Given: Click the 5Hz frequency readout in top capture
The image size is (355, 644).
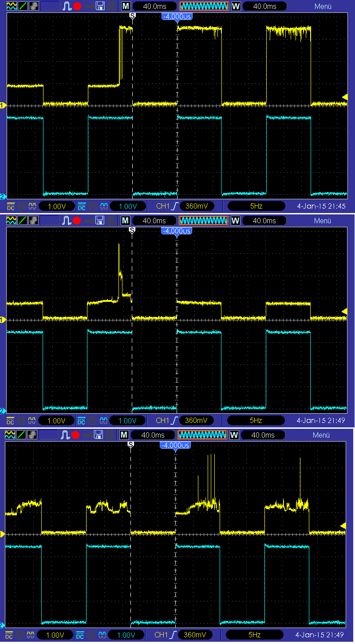Looking at the screenshot, I should tap(256, 206).
